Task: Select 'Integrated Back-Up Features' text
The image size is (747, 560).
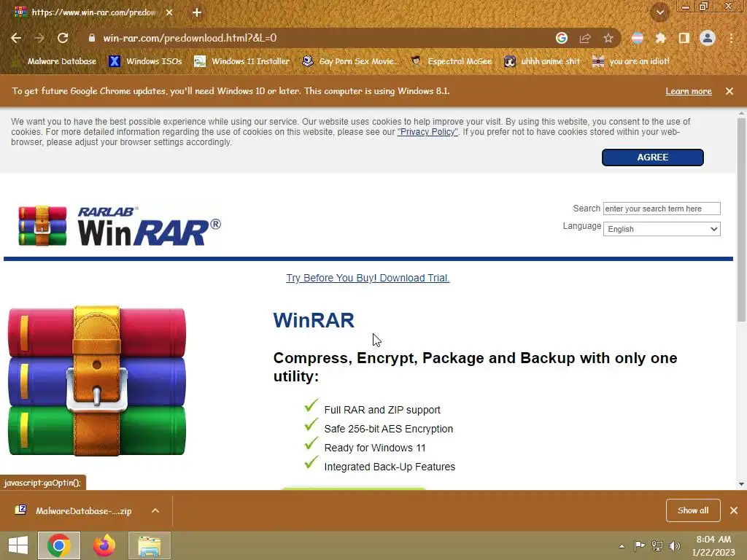Action: (x=390, y=467)
